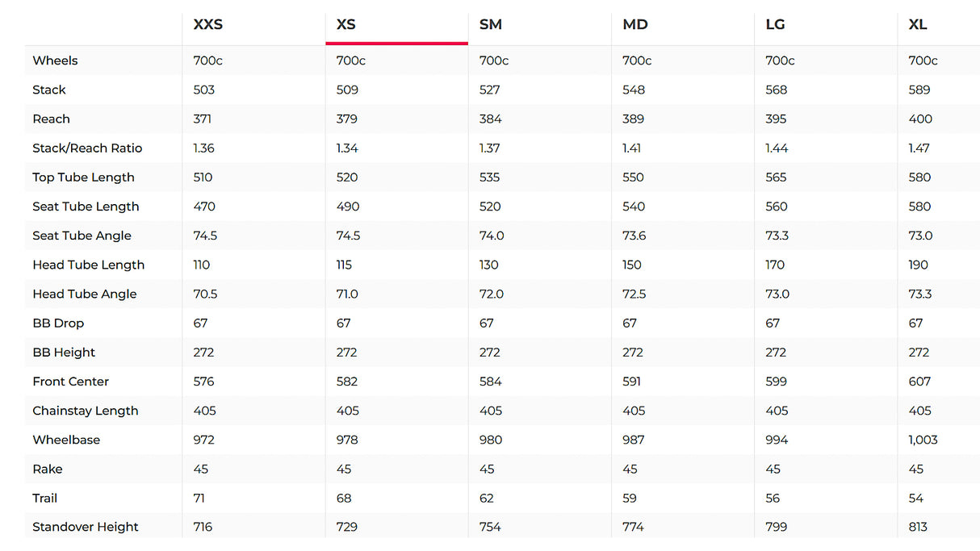Select the Top Tube Length row label
Image resolution: width=980 pixels, height=551 pixels.
(x=83, y=177)
